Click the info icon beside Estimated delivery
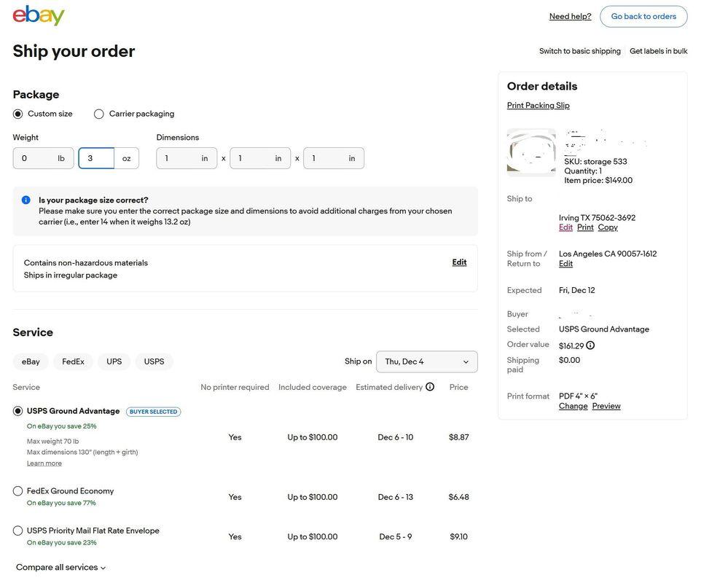Image resolution: width=728 pixels, height=583 pixels. pyautogui.click(x=430, y=387)
